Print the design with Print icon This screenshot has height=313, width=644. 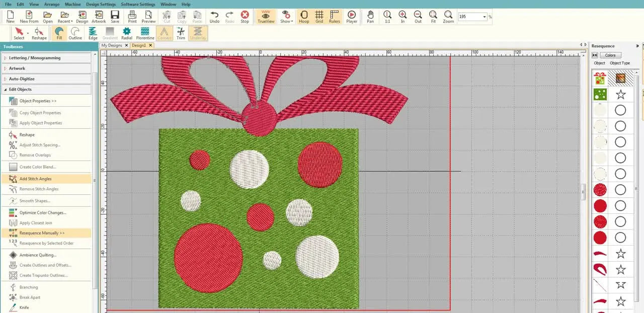(x=132, y=17)
